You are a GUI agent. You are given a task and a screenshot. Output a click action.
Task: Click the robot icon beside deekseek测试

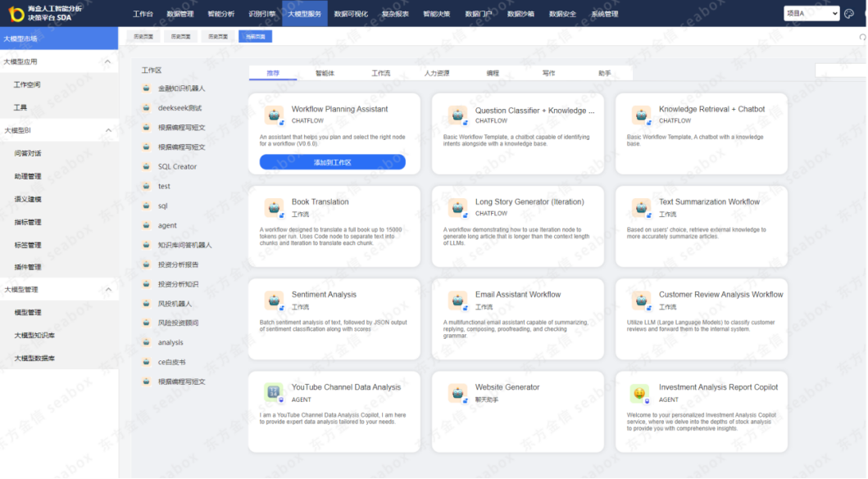pyautogui.click(x=146, y=108)
